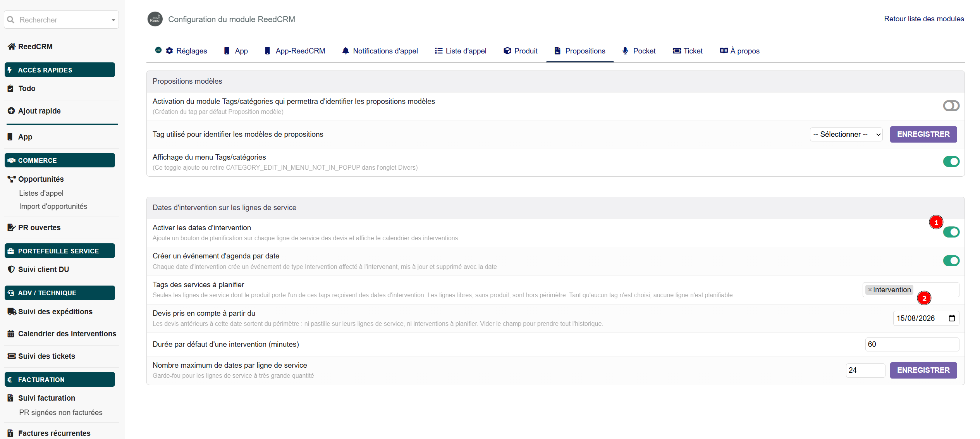980x439 pixels.
Task: Follow the Retour liste des modules link
Action: coord(924,19)
